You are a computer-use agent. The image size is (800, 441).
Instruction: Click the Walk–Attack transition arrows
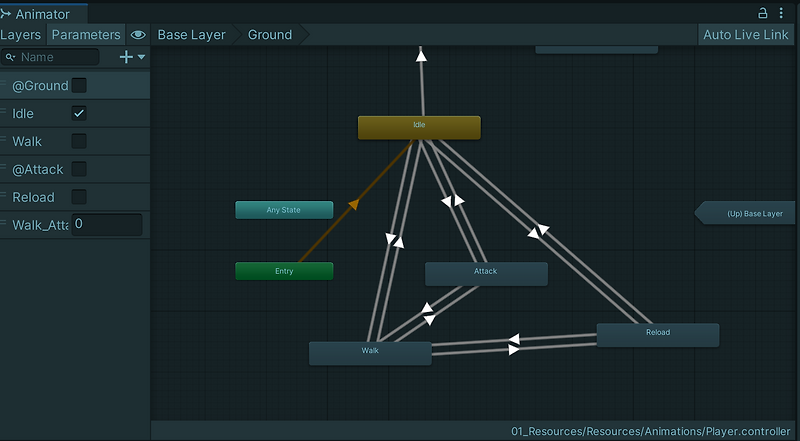click(x=428, y=314)
